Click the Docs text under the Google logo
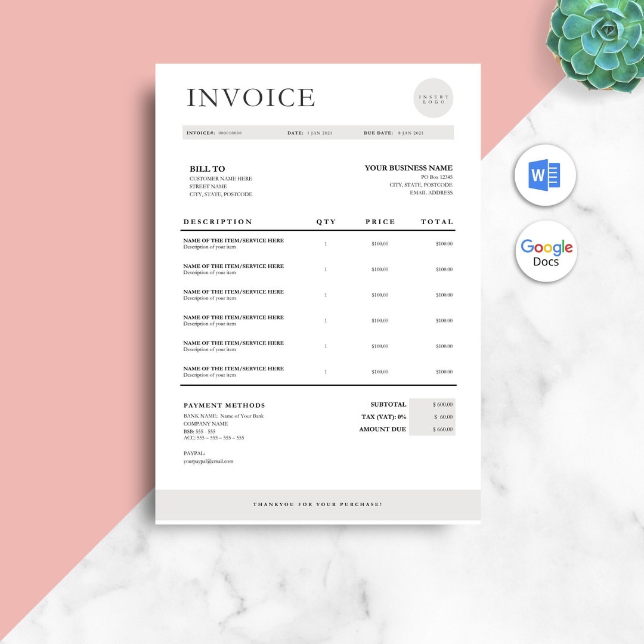 coord(547,261)
